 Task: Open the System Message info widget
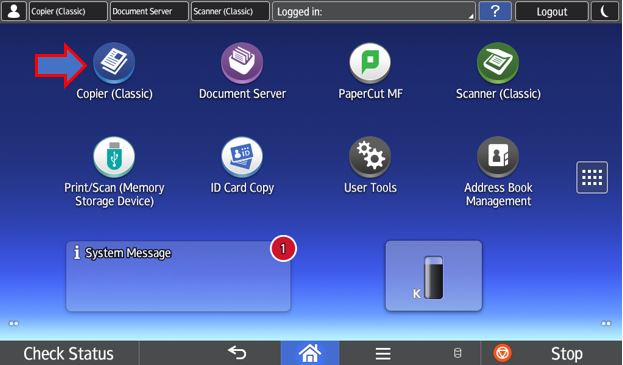[x=178, y=276]
